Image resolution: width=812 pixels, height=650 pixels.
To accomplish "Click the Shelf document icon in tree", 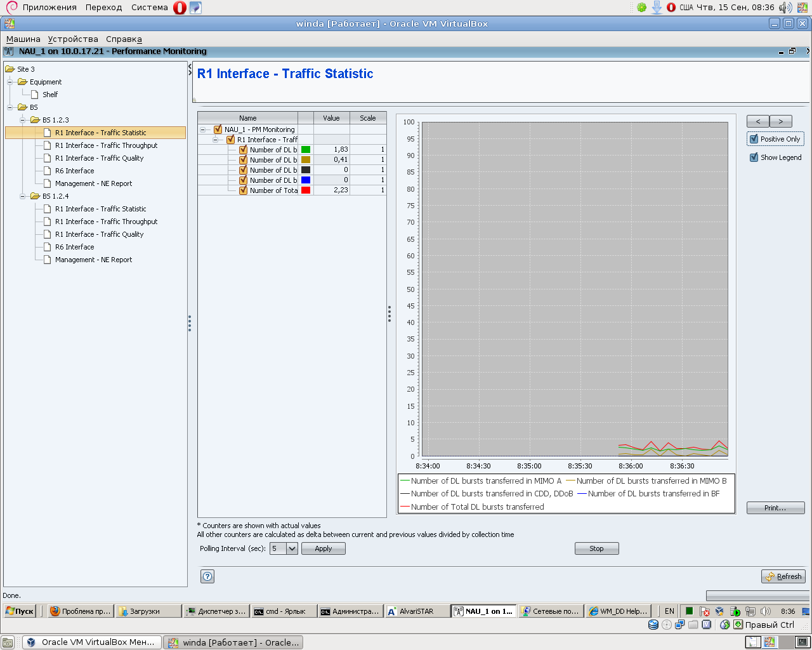I will [x=35, y=95].
